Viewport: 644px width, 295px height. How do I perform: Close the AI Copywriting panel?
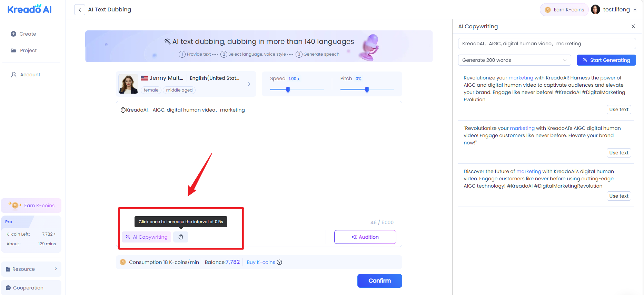coord(633,26)
